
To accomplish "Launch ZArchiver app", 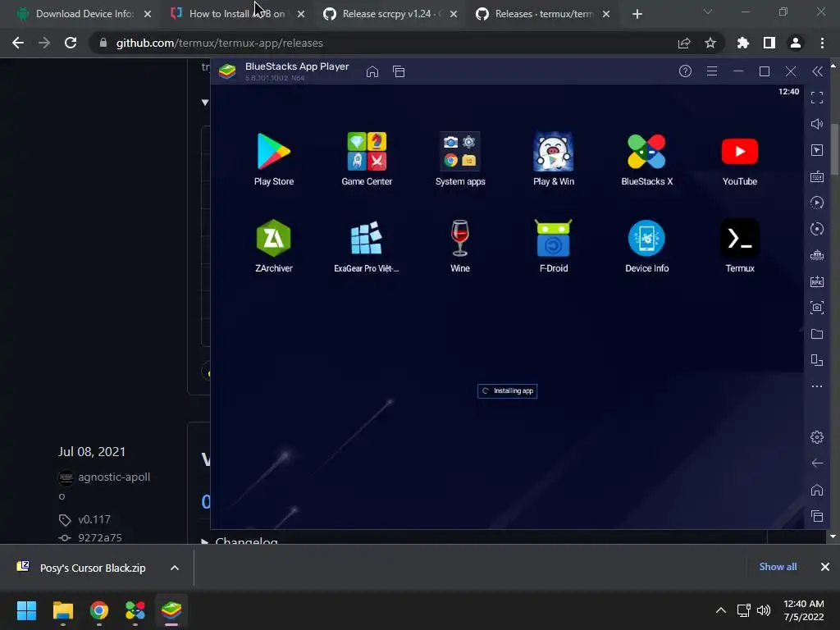I will (274, 245).
